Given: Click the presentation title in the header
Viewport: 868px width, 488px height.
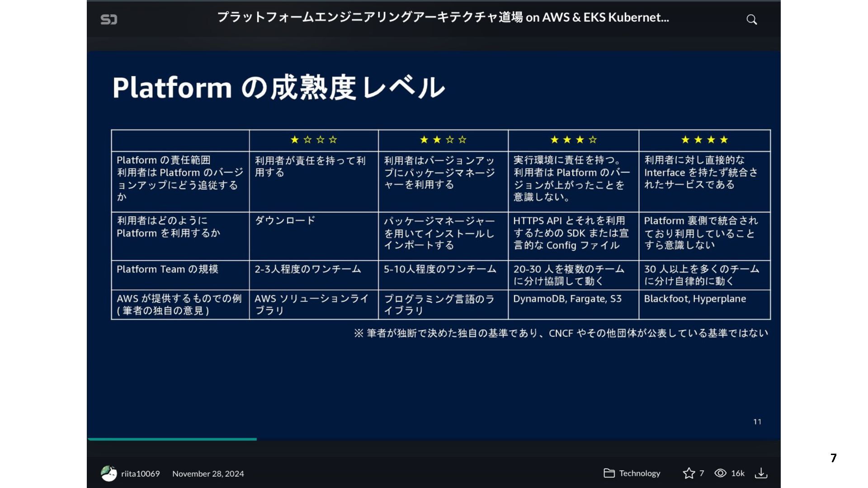Looking at the screenshot, I should 443,17.
